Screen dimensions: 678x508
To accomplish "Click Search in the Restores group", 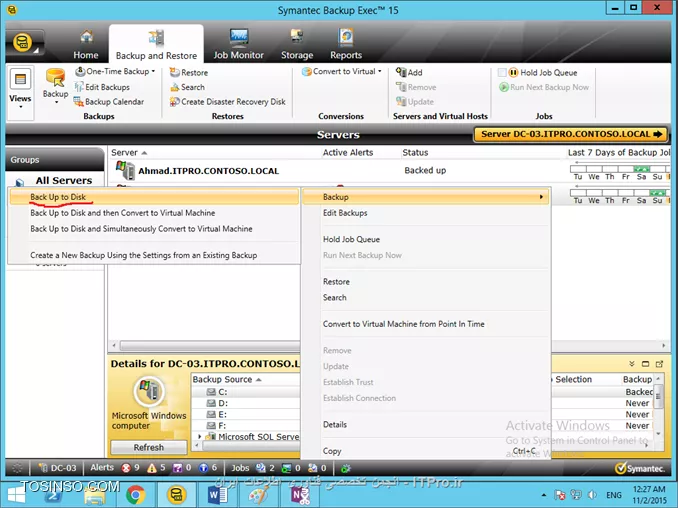I will click(187, 87).
